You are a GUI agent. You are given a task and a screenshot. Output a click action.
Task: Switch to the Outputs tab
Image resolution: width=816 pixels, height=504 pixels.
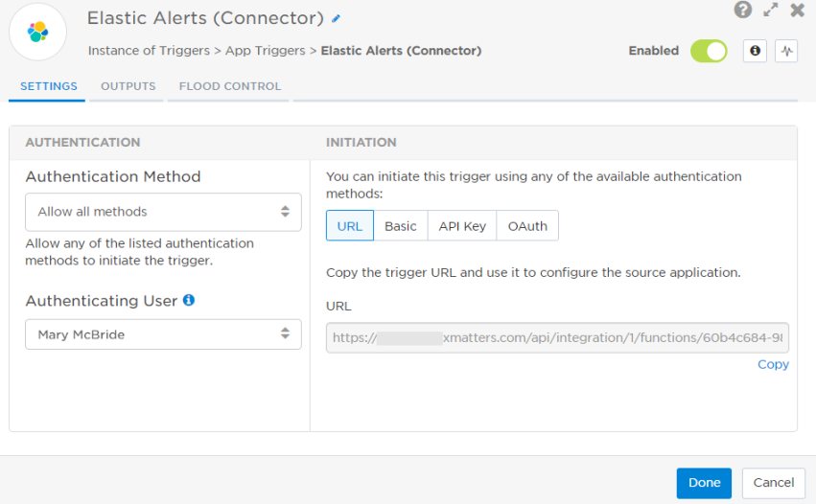pos(128,86)
